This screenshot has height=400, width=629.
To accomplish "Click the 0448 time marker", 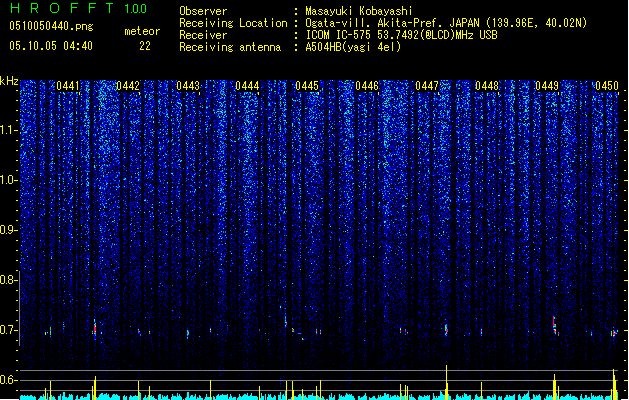I will tap(487, 86).
